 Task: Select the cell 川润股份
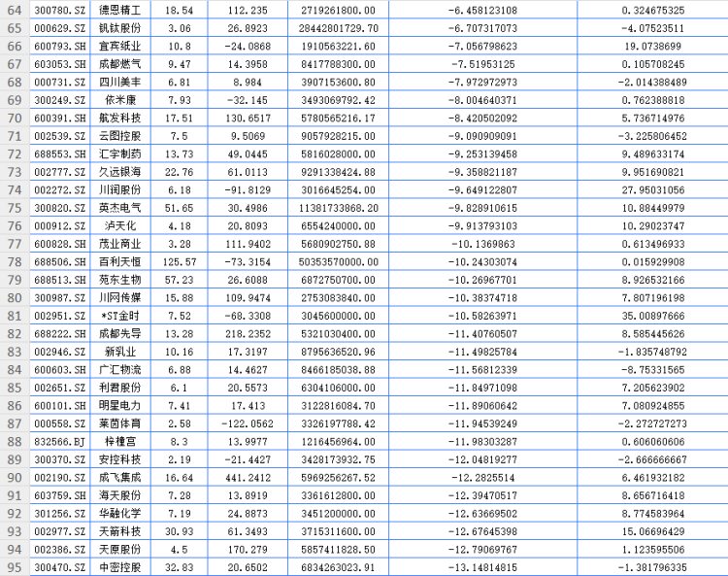(120, 190)
